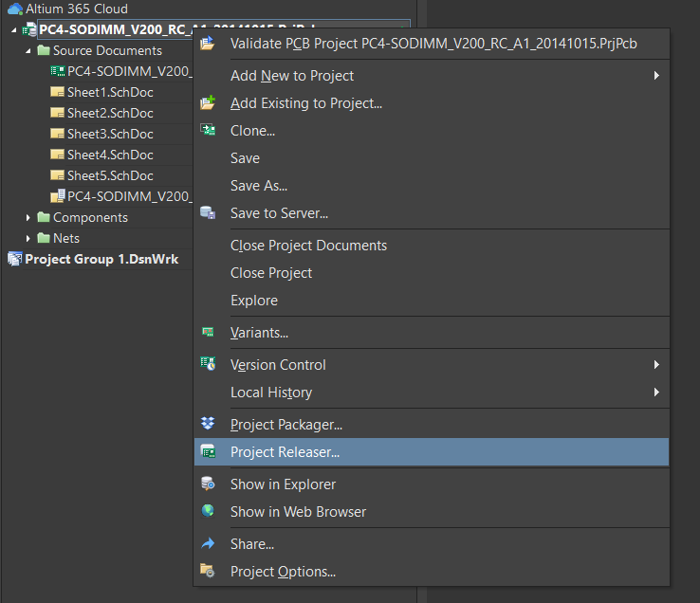Launch Project Packager...
This screenshot has width=700, height=603.
[432, 425]
